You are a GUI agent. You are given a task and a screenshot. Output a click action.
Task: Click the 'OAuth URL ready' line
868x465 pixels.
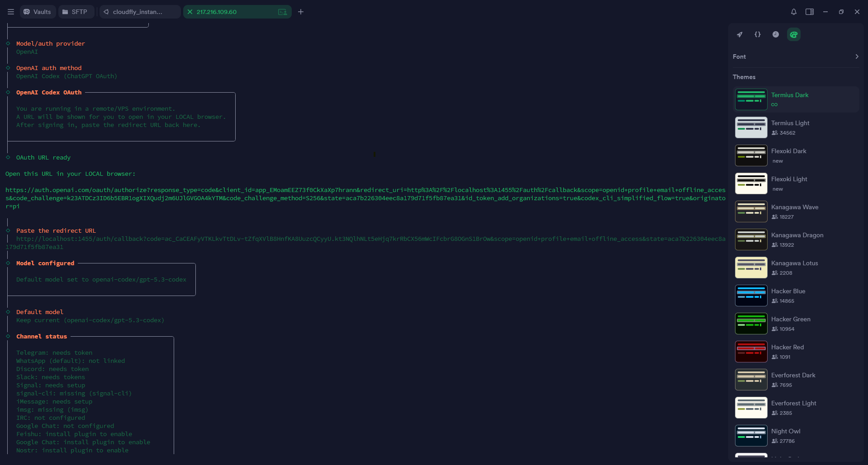(43, 157)
